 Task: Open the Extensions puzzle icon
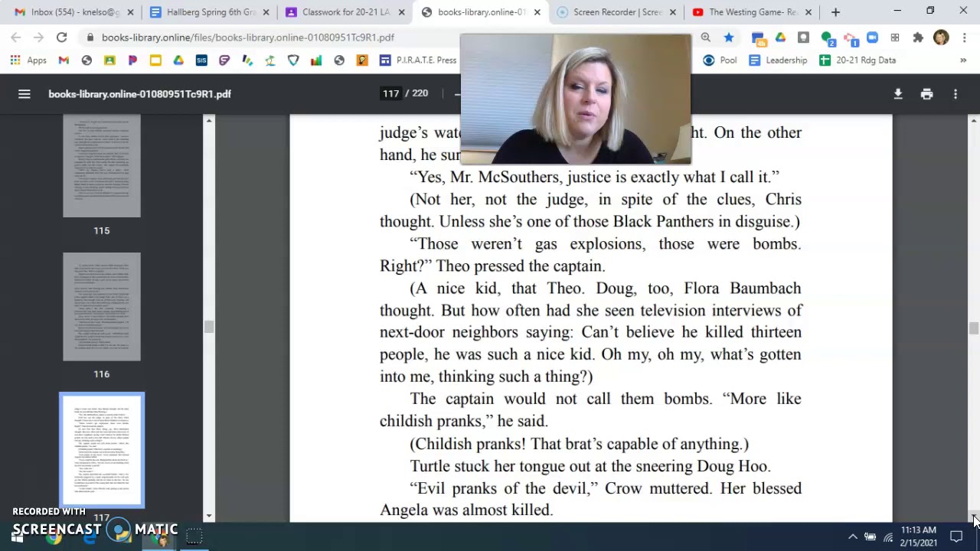(918, 37)
